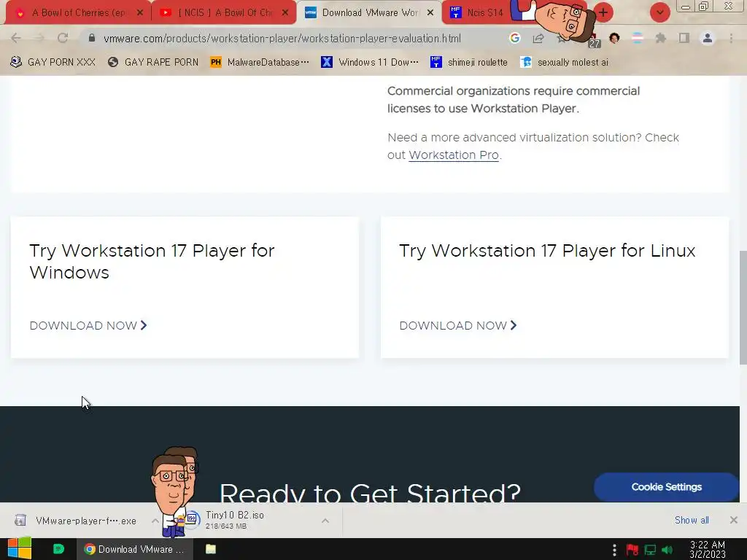The image size is (747, 560).
Task: Click the red flag tray icon
Action: pos(632,550)
